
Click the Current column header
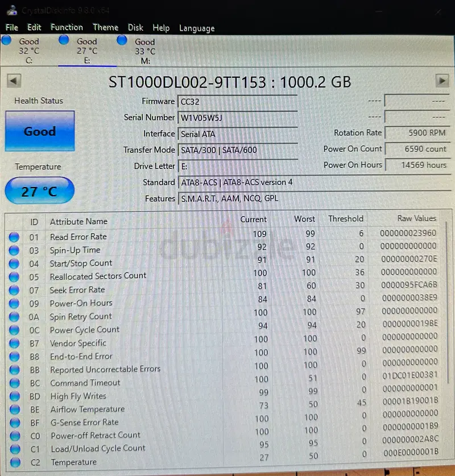click(254, 219)
